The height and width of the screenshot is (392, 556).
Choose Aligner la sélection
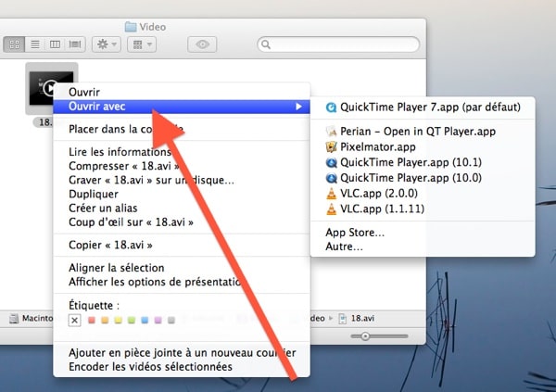click(182, 268)
